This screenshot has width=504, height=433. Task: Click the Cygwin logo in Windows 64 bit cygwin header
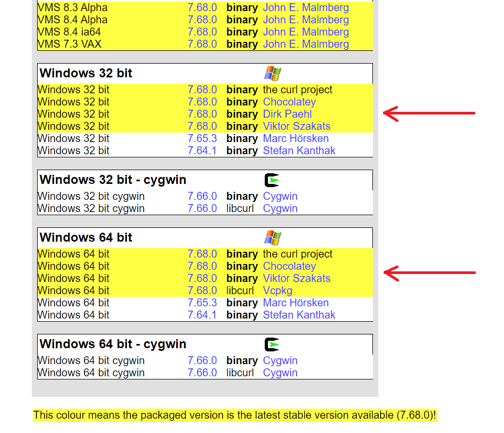pyautogui.click(x=272, y=344)
